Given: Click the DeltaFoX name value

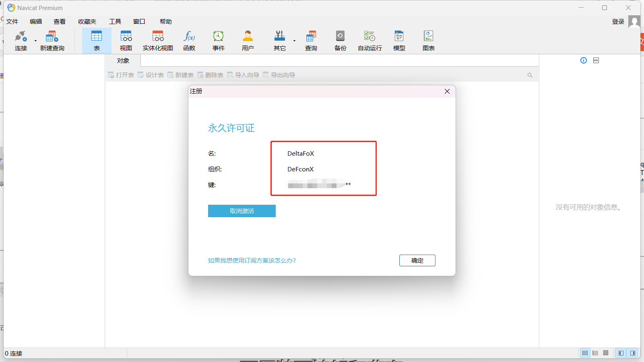Looking at the screenshot, I should (301, 154).
